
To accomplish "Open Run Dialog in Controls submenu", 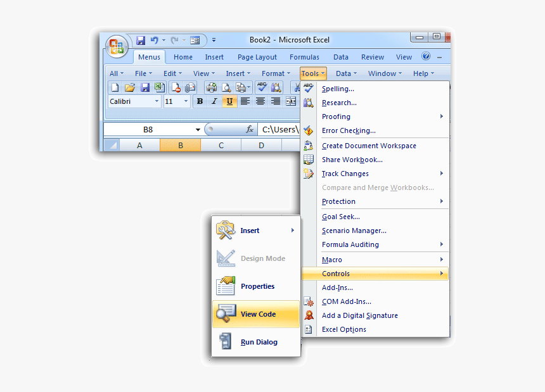I will point(256,342).
